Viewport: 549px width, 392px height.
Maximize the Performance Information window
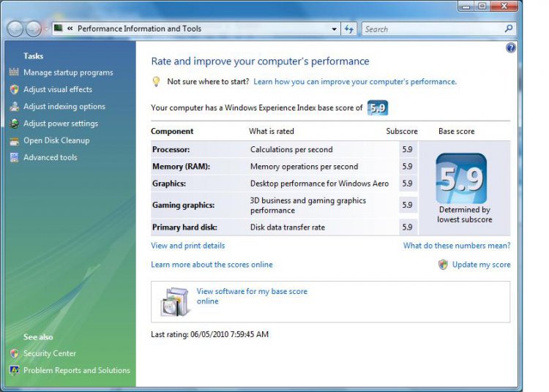tap(482, 6)
